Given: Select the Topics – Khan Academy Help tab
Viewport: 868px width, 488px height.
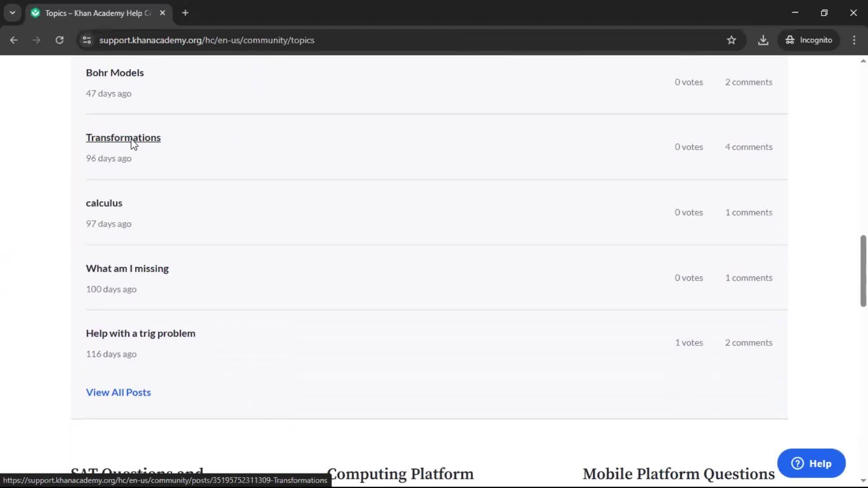Looking at the screenshot, I should tap(98, 13).
